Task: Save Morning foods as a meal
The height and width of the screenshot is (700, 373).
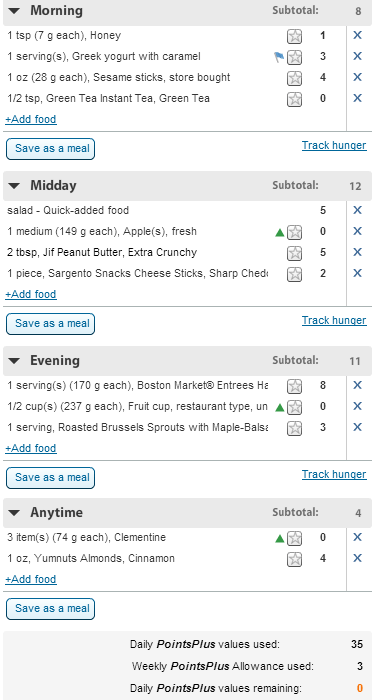Action: 50,149
